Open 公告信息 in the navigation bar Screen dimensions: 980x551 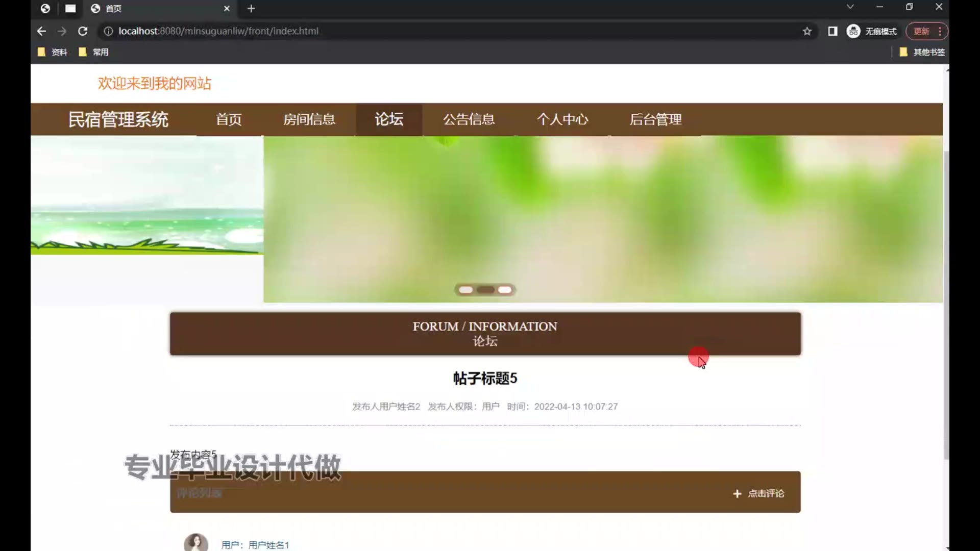coord(469,119)
